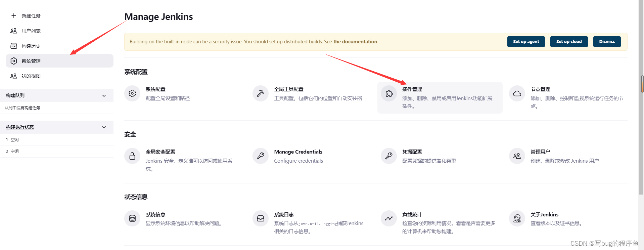Click executor row 1 空闲
The height and width of the screenshot is (250, 644).
pos(57,139)
